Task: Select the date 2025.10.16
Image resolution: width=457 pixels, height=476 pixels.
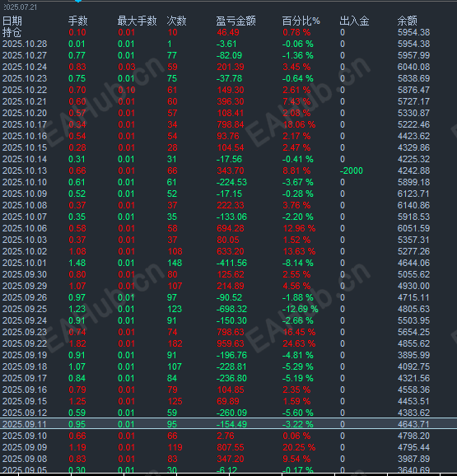Action: tap(25, 137)
